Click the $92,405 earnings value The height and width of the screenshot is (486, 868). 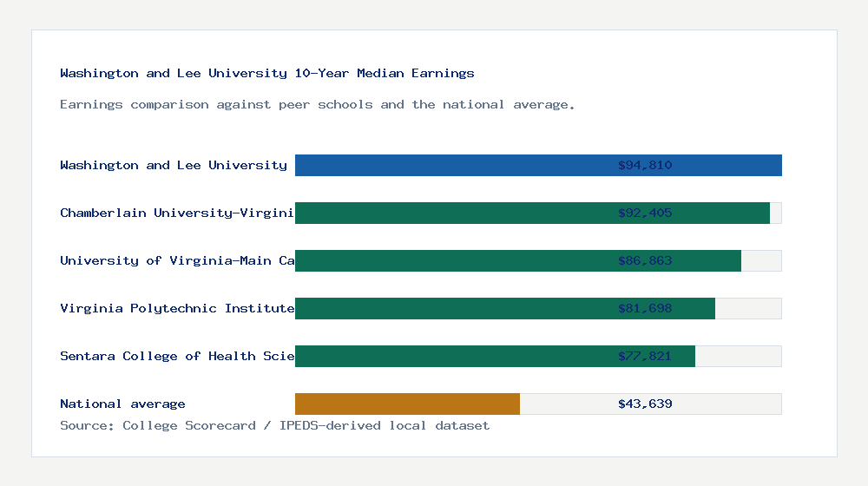(645, 213)
